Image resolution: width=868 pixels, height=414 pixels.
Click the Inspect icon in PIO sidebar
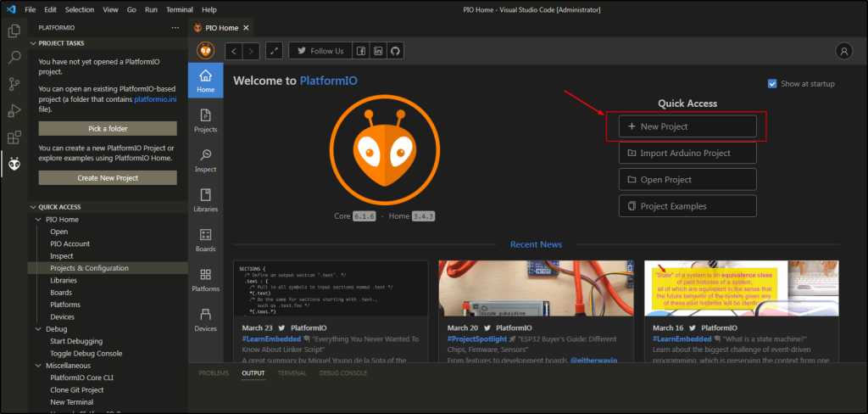[205, 160]
